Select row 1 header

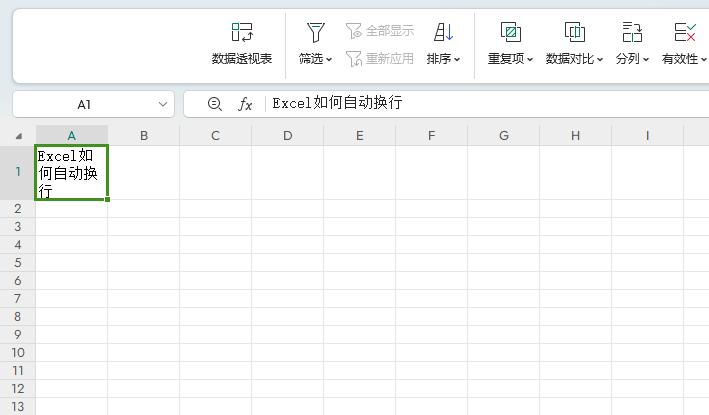pos(18,172)
